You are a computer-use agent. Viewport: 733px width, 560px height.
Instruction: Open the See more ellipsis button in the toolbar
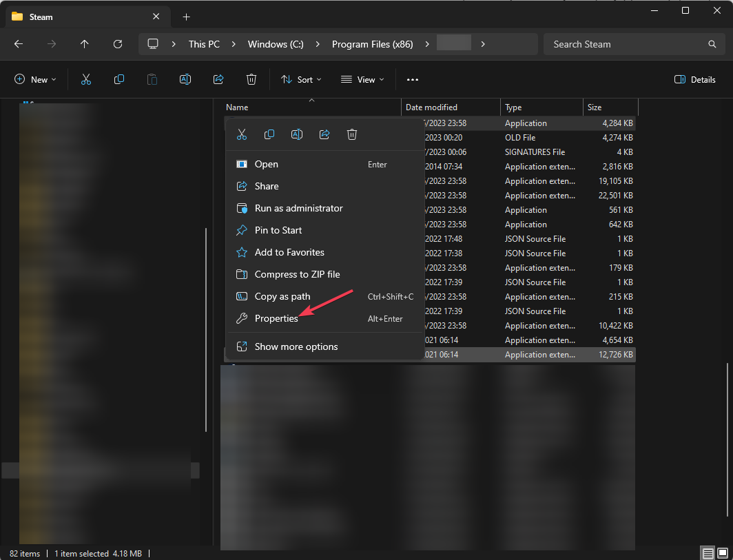click(x=413, y=80)
